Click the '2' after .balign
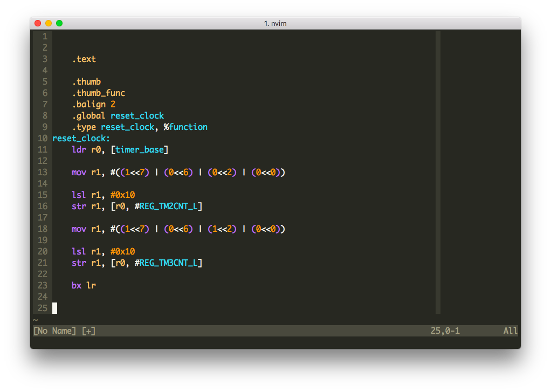This screenshot has width=551, height=392. (113, 105)
